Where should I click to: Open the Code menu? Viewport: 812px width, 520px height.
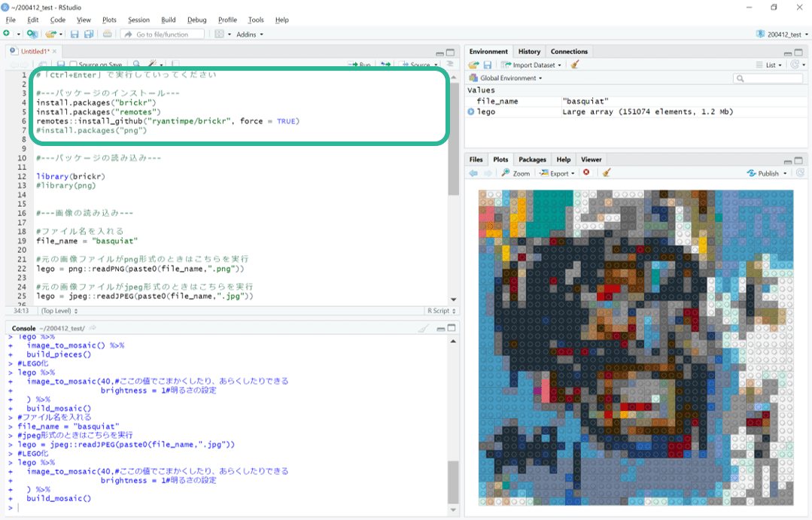point(57,20)
